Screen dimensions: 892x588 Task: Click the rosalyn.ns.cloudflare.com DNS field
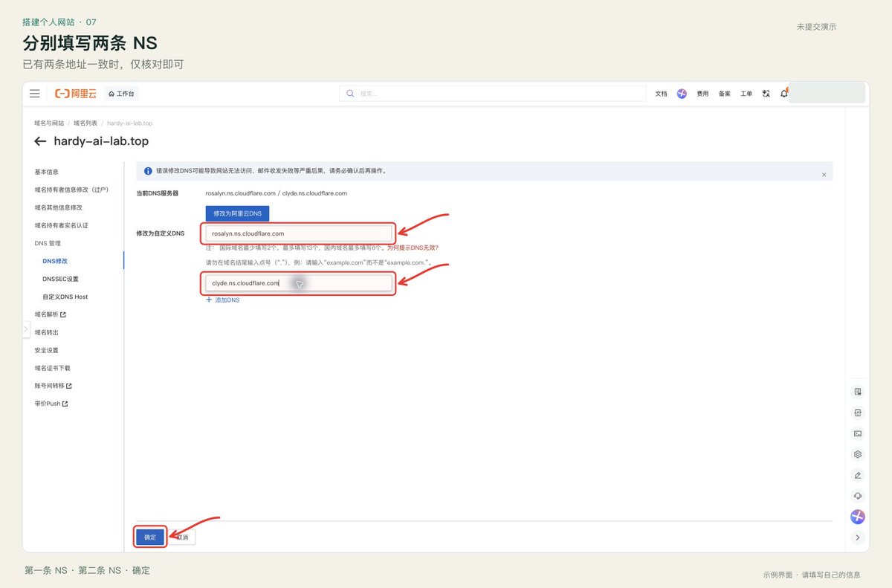(299, 233)
